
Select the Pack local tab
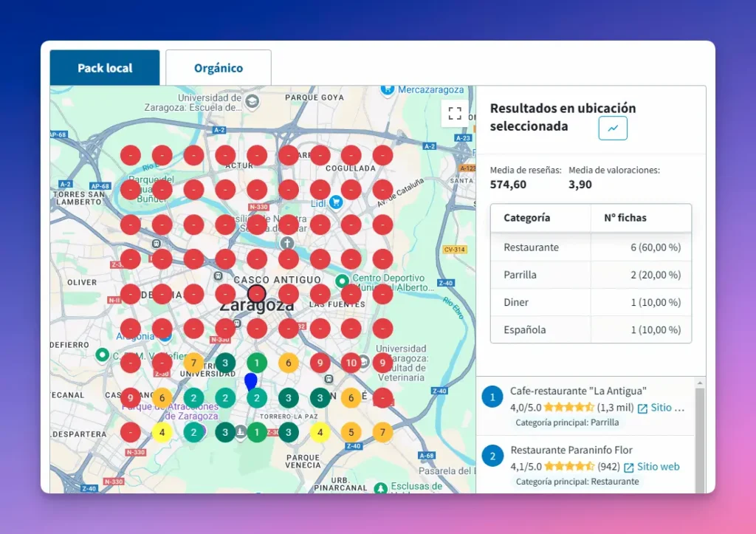(104, 67)
